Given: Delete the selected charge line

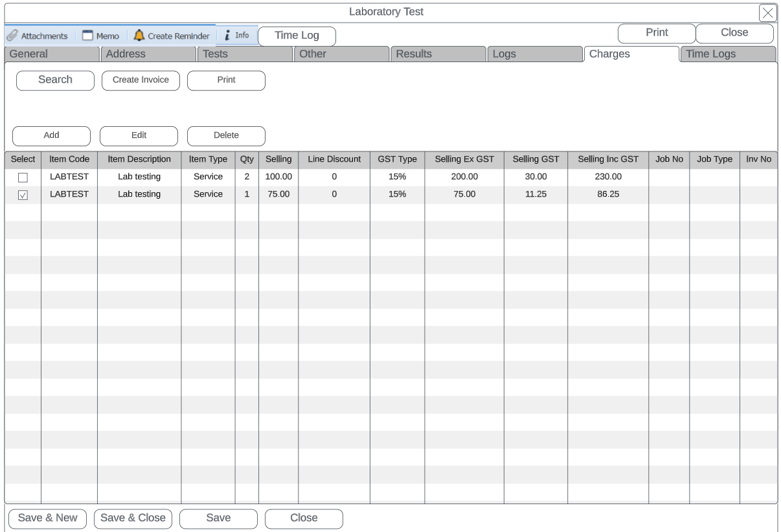Looking at the screenshot, I should 226,136.
